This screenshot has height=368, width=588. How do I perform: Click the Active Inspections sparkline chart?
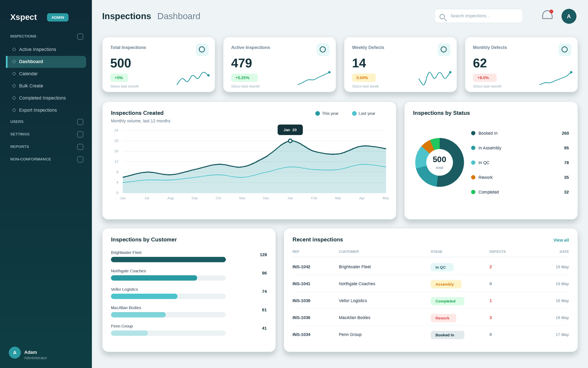(x=314, y=78)
